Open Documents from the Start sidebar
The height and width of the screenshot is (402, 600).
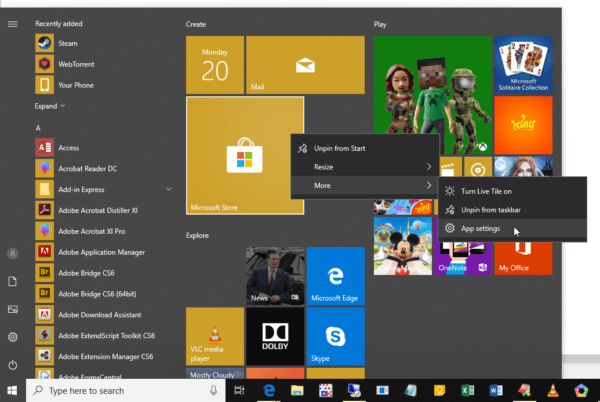[13, 282]
